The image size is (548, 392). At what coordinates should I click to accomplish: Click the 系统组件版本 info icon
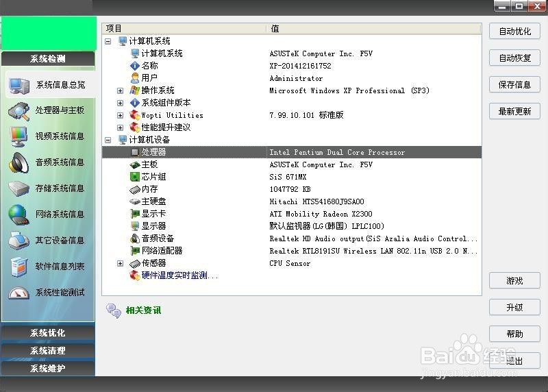[x=134, y=103]
